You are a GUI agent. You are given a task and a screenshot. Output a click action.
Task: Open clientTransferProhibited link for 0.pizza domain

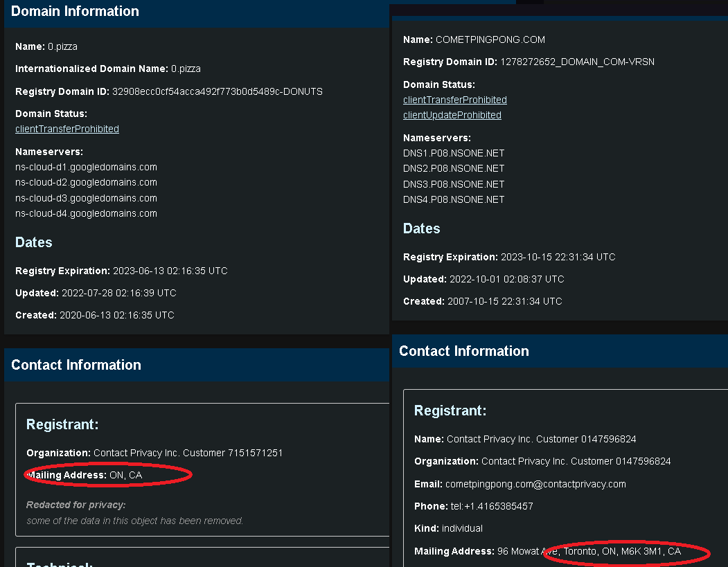(67, 129)
